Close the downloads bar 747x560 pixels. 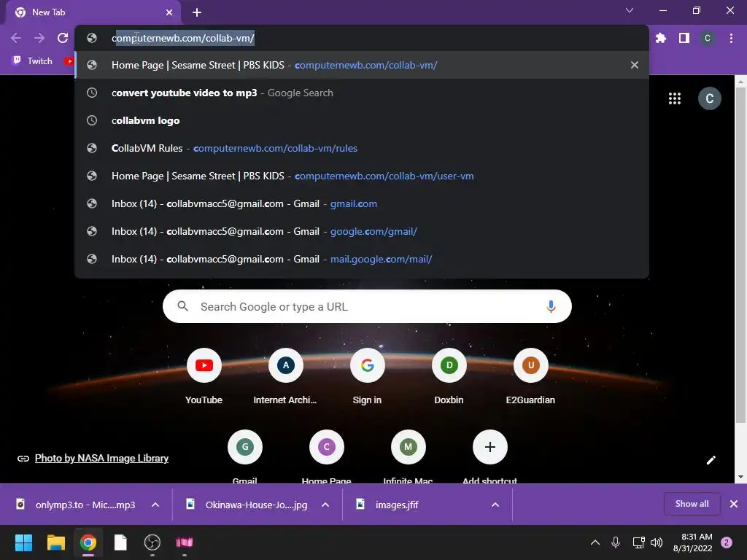pyautogui.click(x=734, y=504)
